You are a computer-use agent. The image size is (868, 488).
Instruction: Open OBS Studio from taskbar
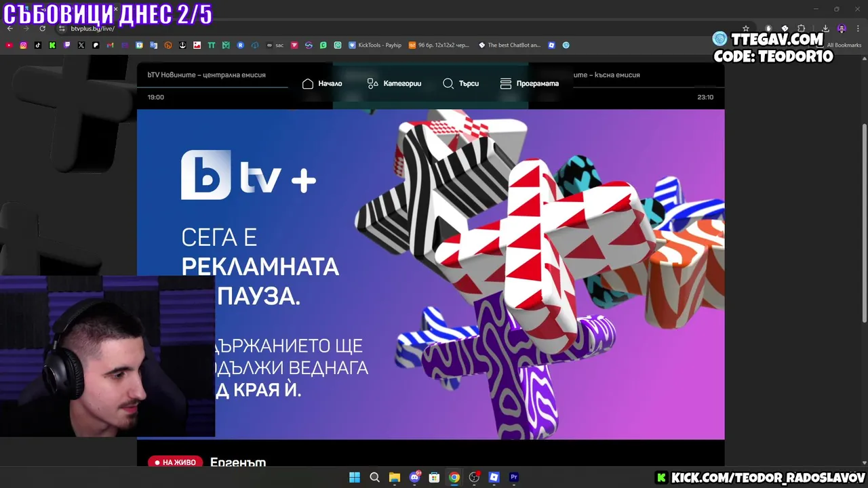click(474, 477)
